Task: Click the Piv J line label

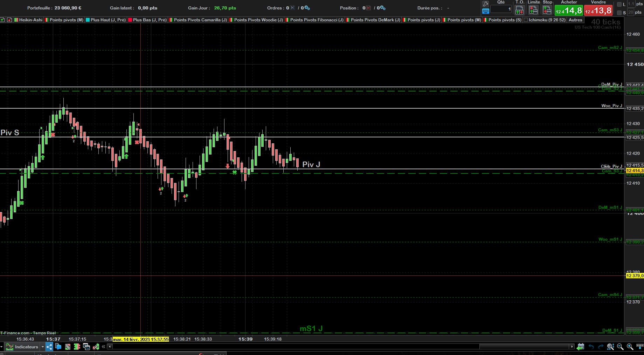Action: point(311,164)
